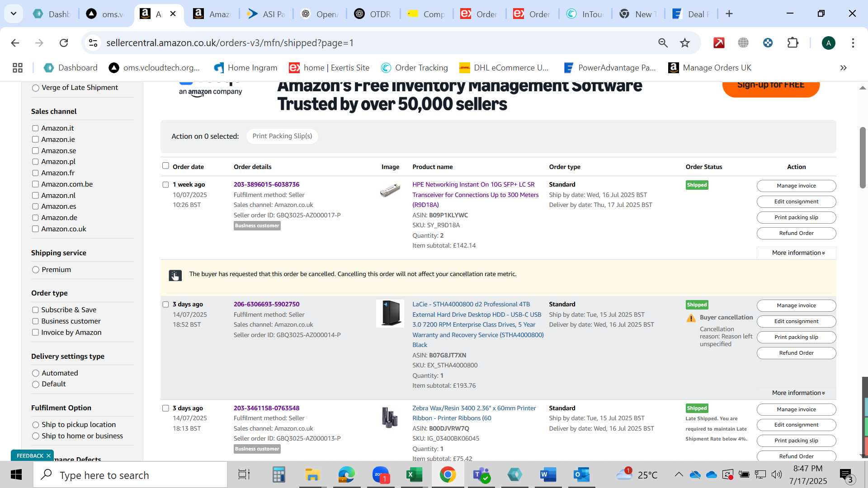Click Print Packing Slip(s) bulk action button
The image size is (868, 488).
click(x=282, y=136)
